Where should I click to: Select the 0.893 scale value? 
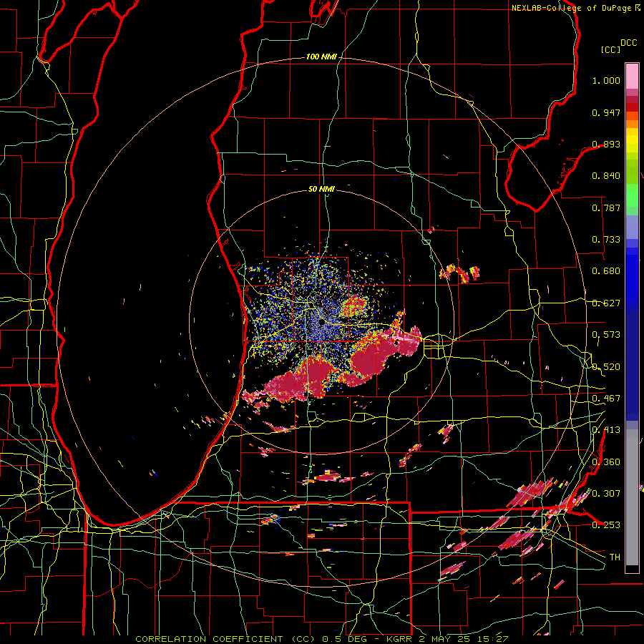[606, 144]
